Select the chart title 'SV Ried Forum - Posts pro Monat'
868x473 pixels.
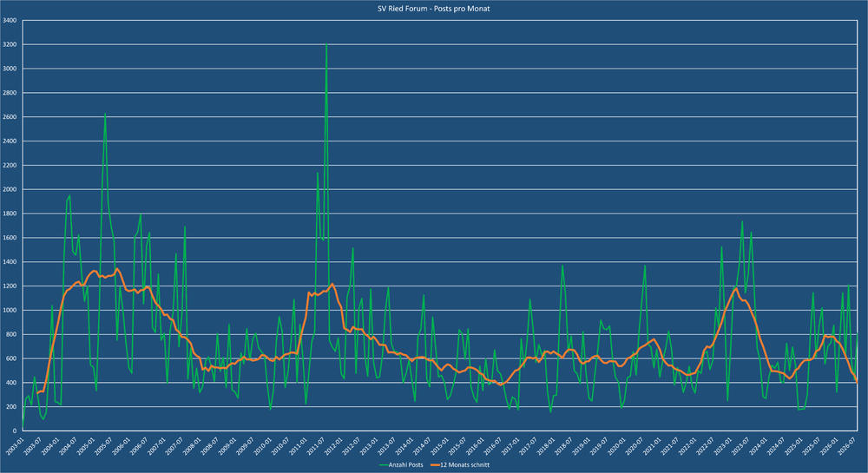click(x=433, y=9)
